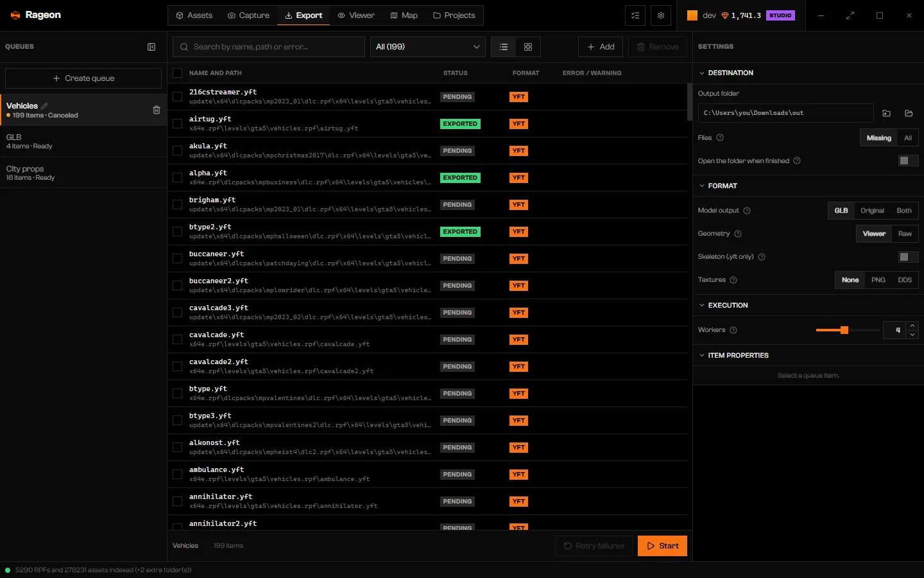
Task: Adjust the Workers slider handle
Action: click(844, 330)
